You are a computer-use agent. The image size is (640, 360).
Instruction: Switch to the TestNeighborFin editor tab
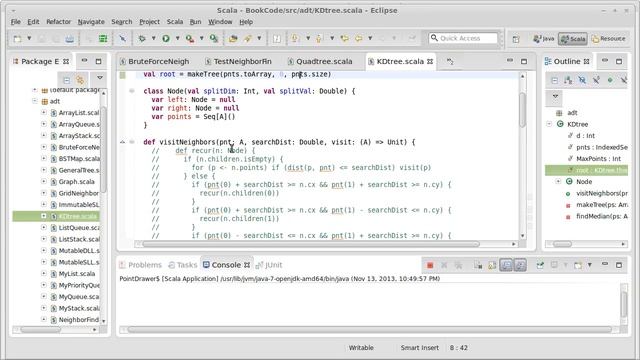pos(238,62)
